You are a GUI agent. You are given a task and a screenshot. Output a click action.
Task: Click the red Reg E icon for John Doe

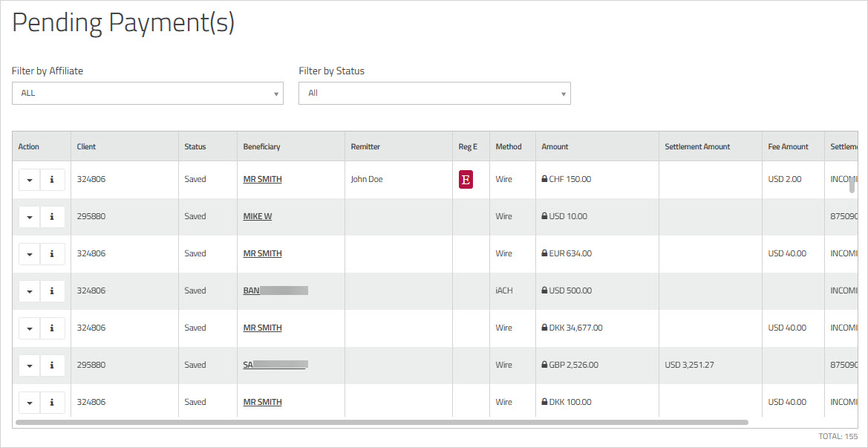point(466,179)
